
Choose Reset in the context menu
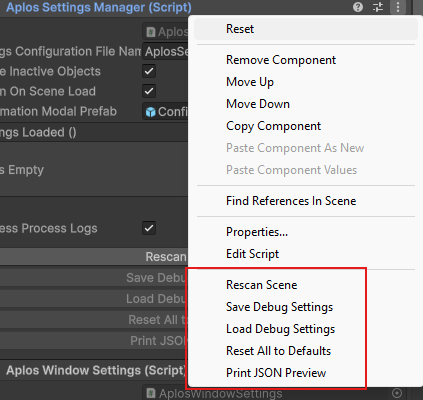pos(306,29)
